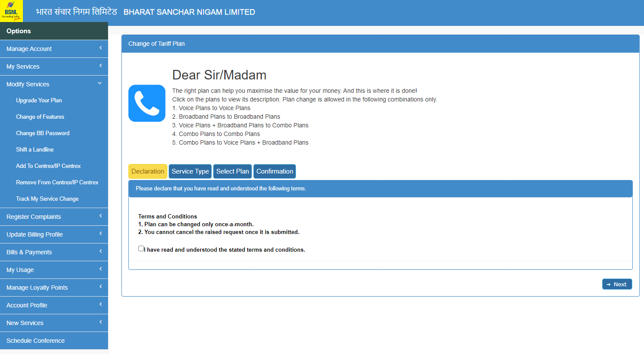The height and width of the screenshot is (354, 644).
Task: Open Shift a Landline link
Action: pyautogui.click(x=35, y=149)
